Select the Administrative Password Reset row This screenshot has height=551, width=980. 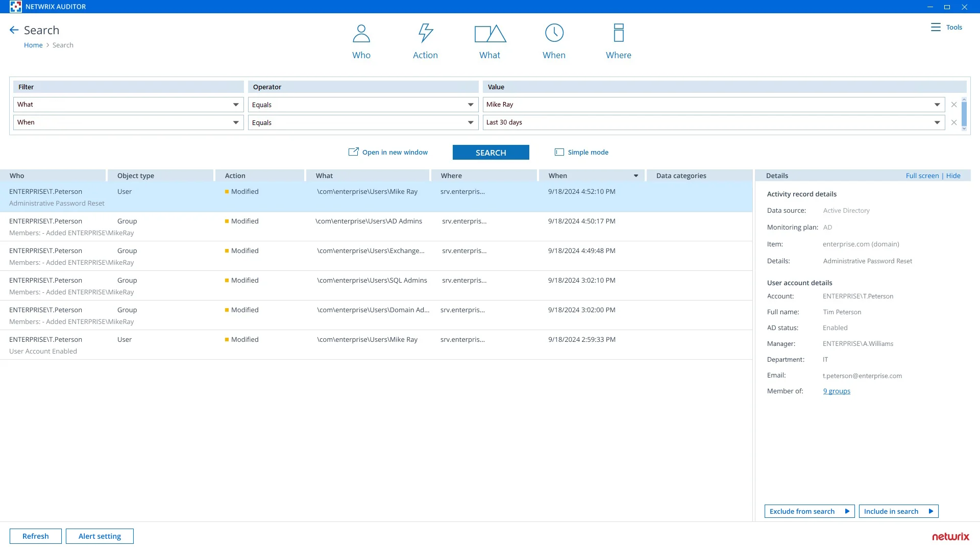point(376,197)
